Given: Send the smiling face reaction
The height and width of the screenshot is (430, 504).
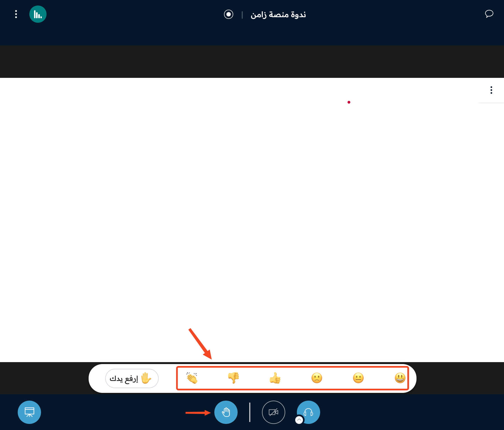Looking at the screenshot, I should (400, 378).
